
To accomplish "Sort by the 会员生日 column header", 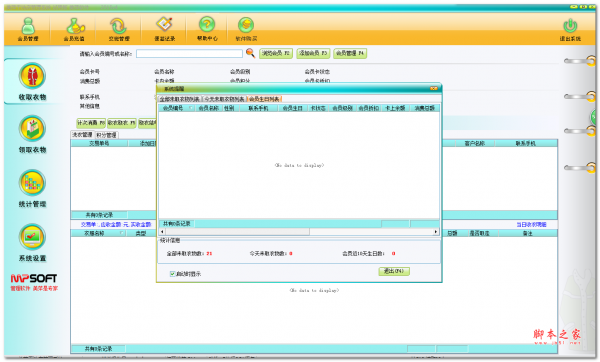I will pyautogui.click(x=292, y=108).
